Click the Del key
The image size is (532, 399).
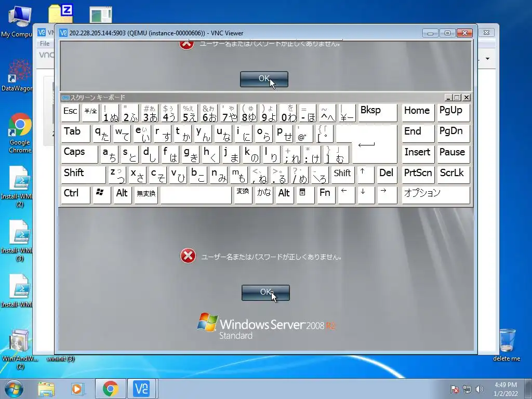click(387, 175)
